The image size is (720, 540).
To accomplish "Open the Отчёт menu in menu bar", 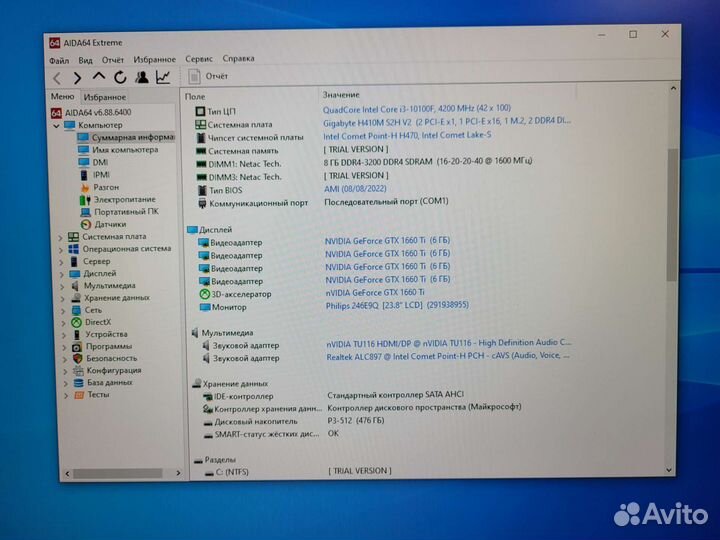I will 113,60.
